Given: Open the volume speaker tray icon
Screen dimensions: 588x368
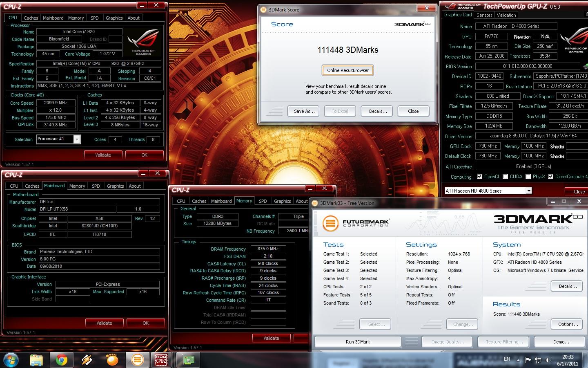Looking at the screenshot, I should tap(548, 360).
